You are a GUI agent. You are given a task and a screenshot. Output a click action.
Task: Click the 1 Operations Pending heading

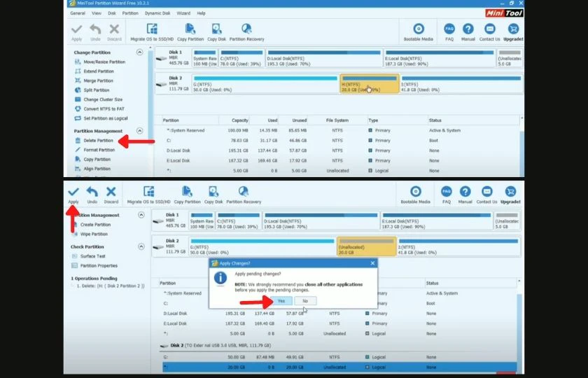[94, 279]
